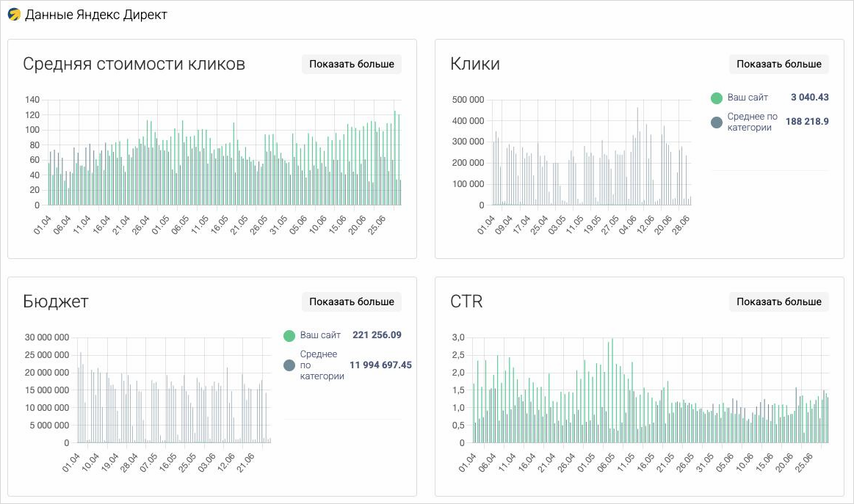This screenshot has height=504, width=854.
Task: Click the 'CTR' card heading
Action: coord(466,302)
